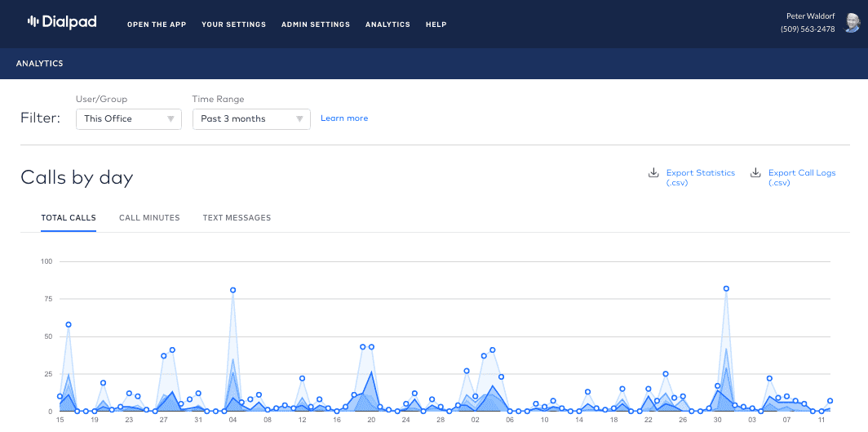Image resolution: width=868 pixels, height=432 pixels.
Task: Click Analytics in the top navigation
Action: (x=387, y=24)
